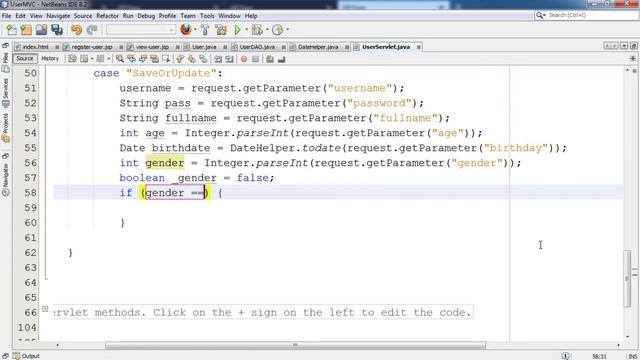Open the Debug menu

tap(146, 16)
